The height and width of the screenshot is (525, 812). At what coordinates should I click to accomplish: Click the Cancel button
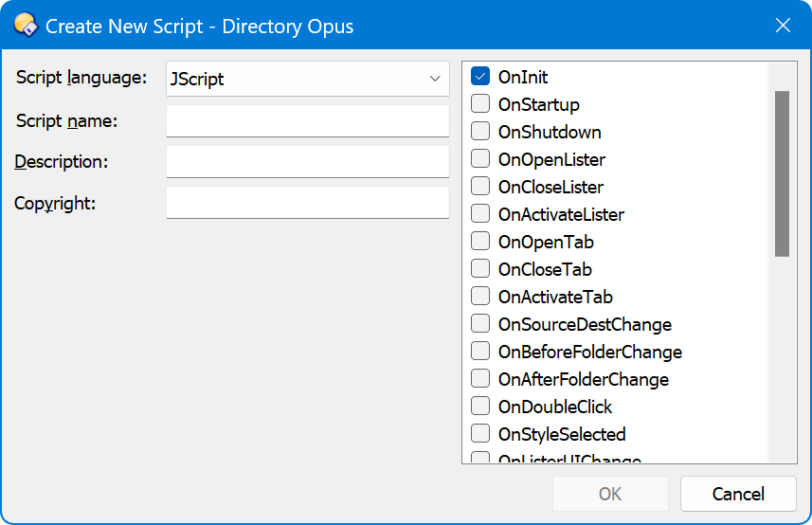[x=738, y=494]
